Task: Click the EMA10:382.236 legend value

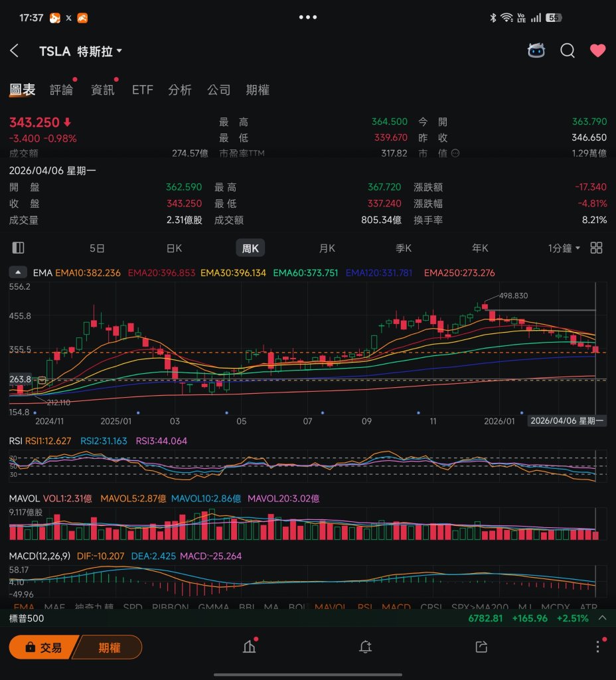Action: (x=88, y=273)
